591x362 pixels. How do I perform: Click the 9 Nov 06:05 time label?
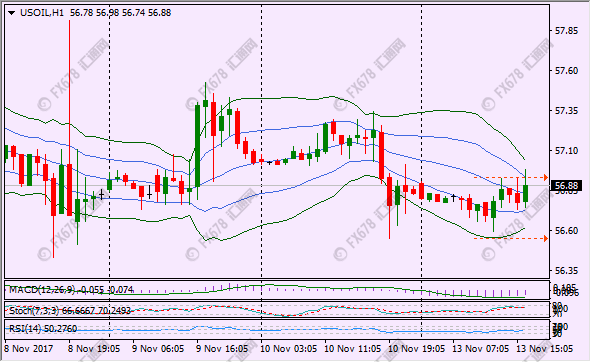pyautogui.click(x=158, y=348)
